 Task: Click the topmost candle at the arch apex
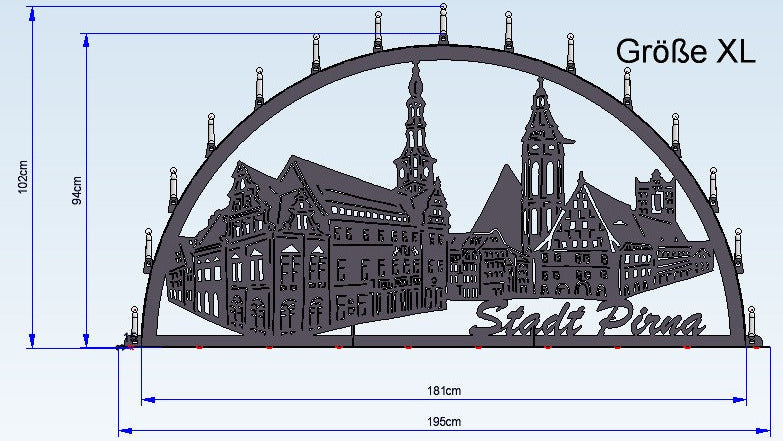click(441, 24)
